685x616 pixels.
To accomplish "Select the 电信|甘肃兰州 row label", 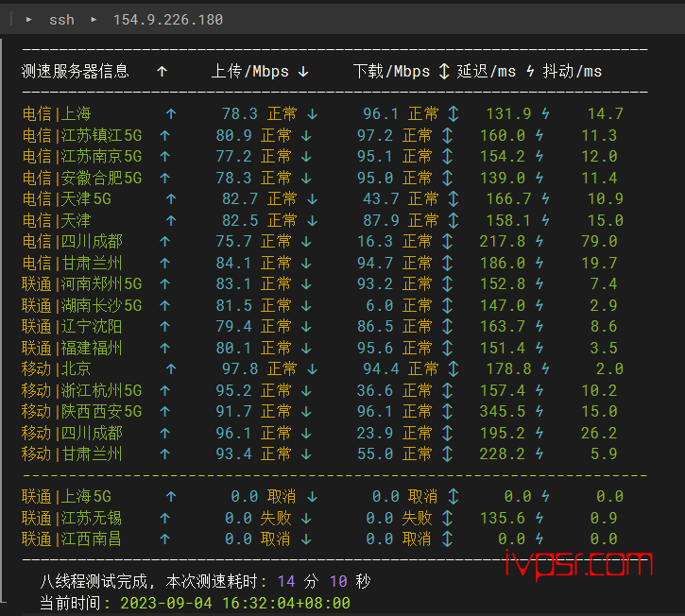I will point(72,263).
